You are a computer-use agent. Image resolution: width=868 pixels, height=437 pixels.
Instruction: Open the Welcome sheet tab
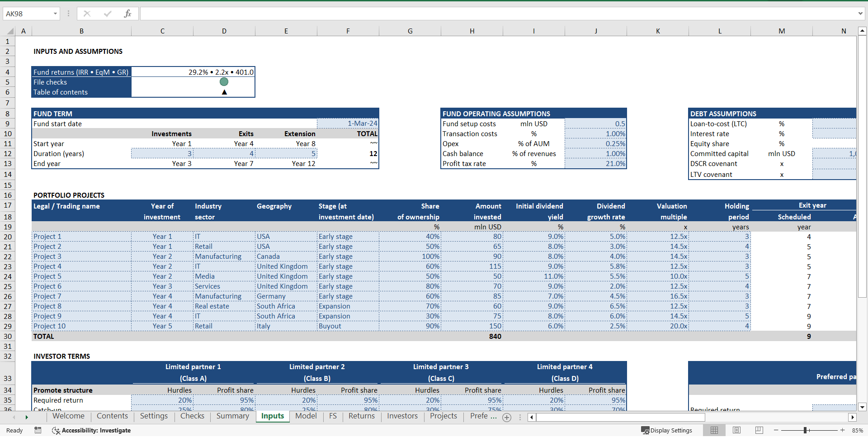68,416
